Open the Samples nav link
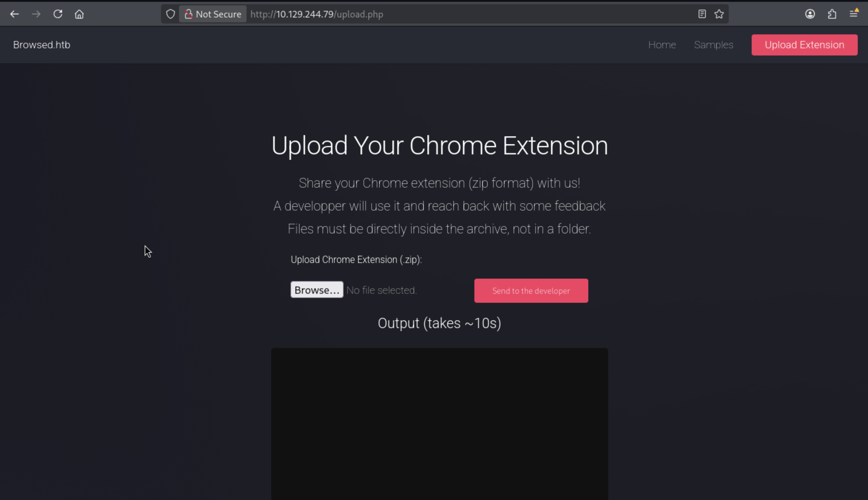The height and width of the screenshot is (500, 868). 713,45
